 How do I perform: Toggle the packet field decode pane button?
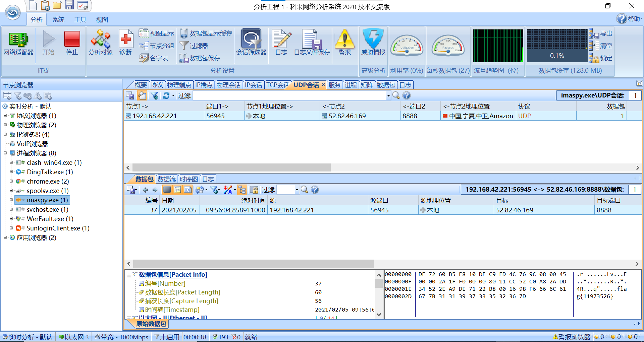tap(177, 190)
